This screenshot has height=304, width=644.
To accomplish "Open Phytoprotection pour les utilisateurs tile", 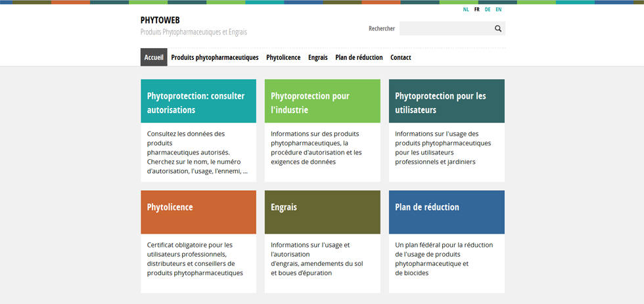I will coord(446,102).
